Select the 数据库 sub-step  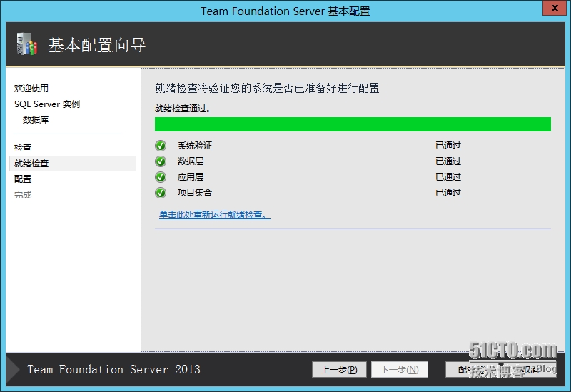pos(36,120)
